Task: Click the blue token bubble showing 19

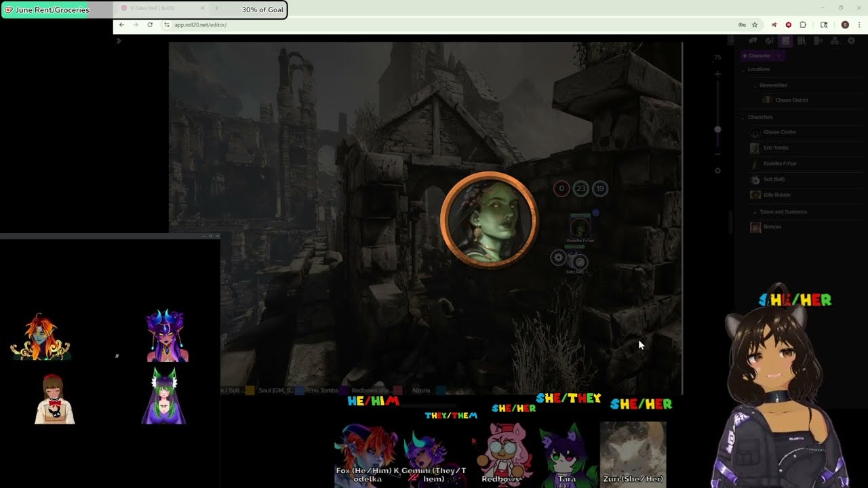Action: 600,189
